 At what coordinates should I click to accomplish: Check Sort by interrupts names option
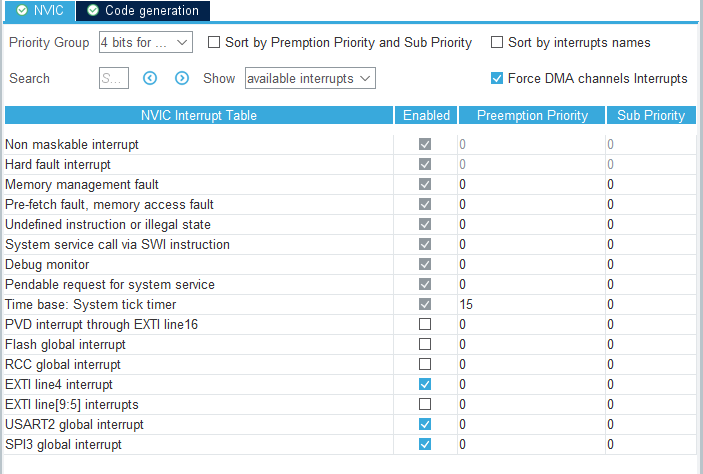tap(497, 43)
